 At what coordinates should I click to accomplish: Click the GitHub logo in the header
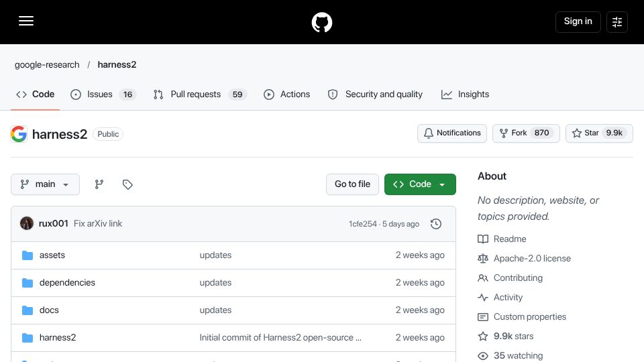click(321, 22)
